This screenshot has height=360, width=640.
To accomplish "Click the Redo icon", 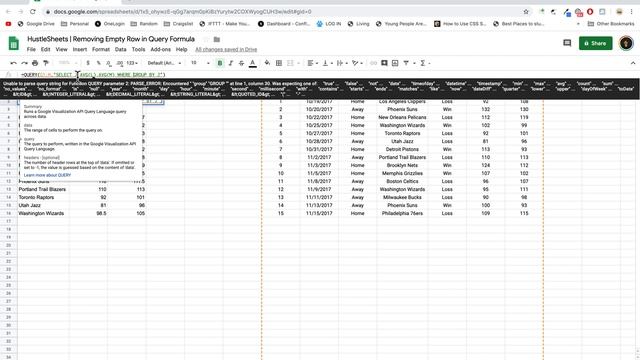I will coord(24,63).
